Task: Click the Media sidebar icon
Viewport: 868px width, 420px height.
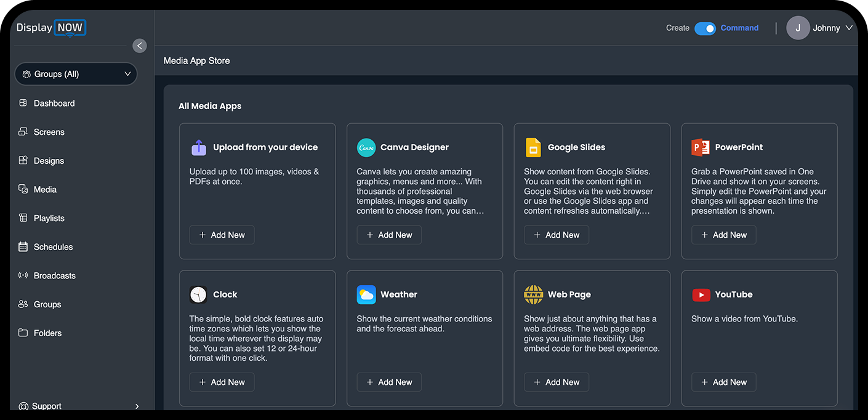Action: [x=23, y=189]
